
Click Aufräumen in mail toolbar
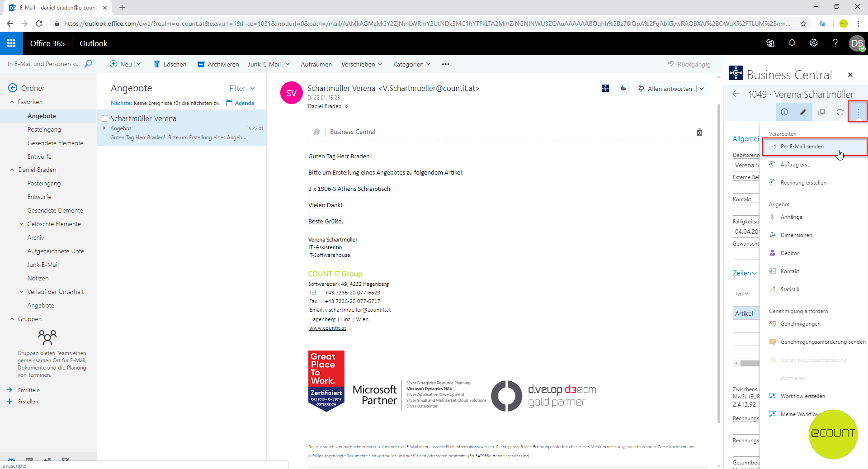(316, 64)
